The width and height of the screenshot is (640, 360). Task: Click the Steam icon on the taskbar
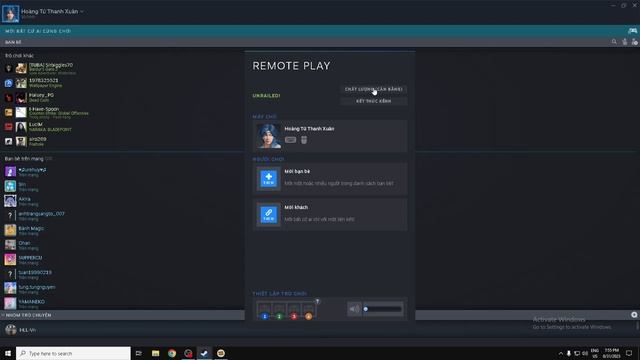pyautogui.click(x=204, y=353)
